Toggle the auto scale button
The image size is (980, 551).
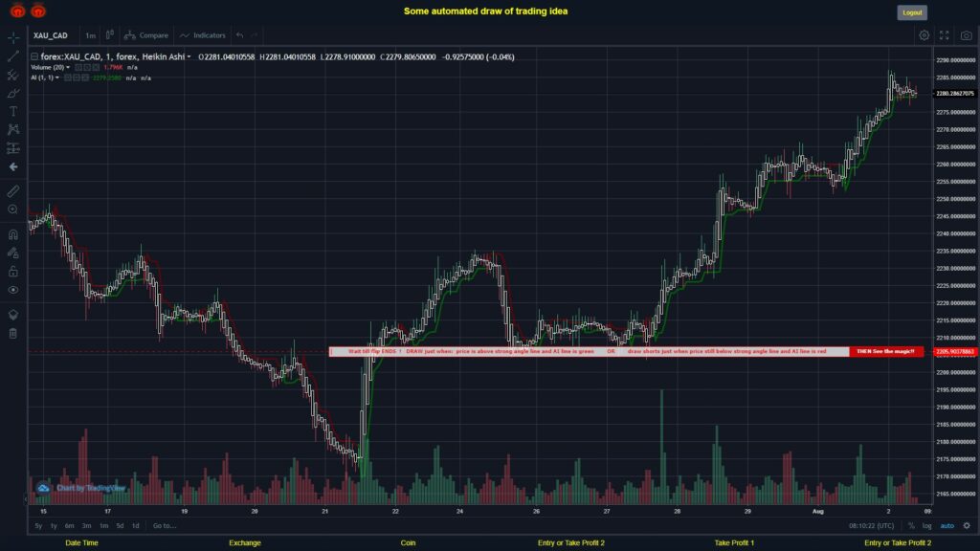tap(947, 526)
